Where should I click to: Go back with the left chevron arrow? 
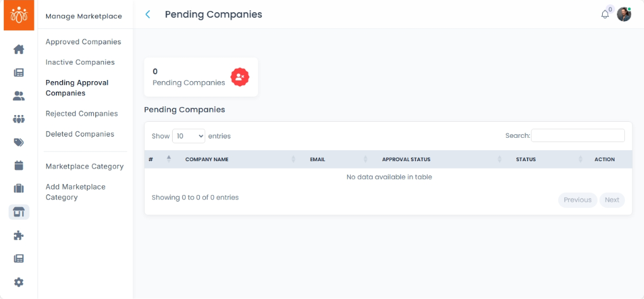147,14
